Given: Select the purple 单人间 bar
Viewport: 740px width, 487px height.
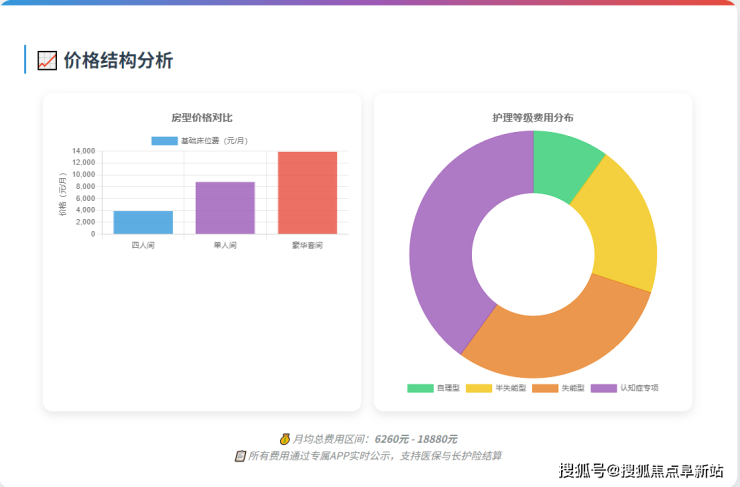Looking at the screenshot, I should click(x=225, y=208).
